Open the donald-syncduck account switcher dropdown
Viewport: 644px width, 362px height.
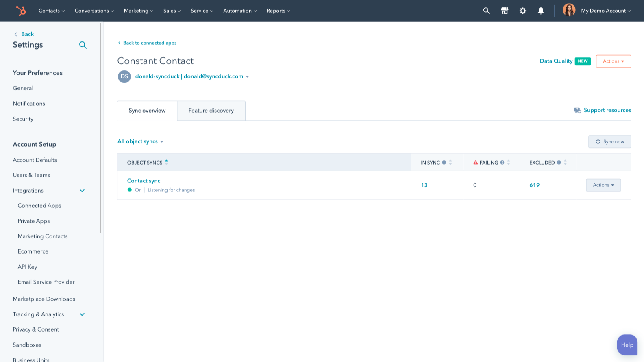tap(192, 76)
